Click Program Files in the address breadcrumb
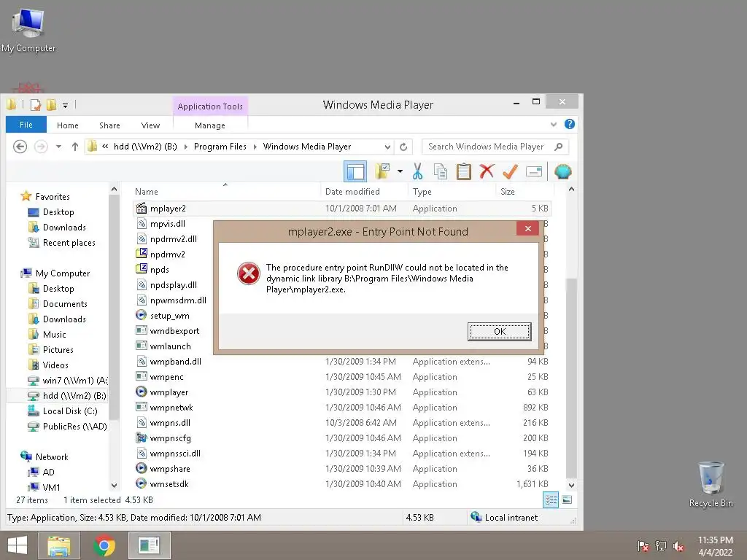The image size is (747, 560). (x=220, y=147)
